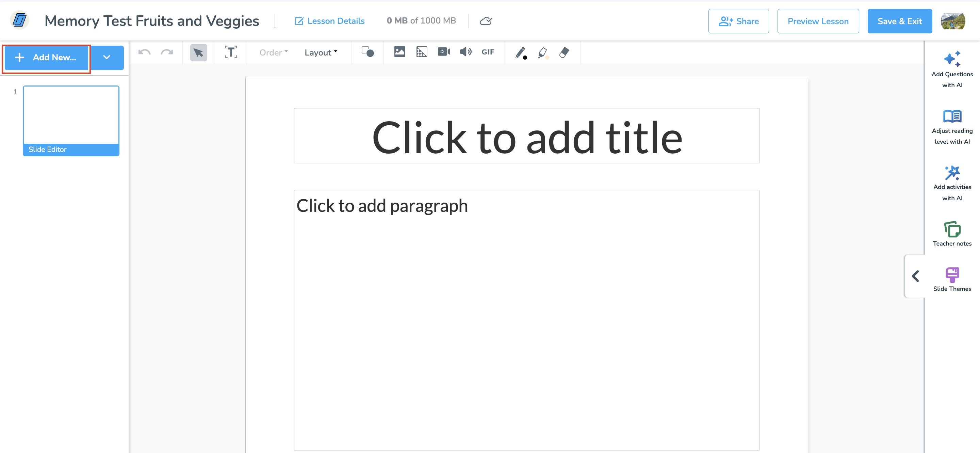Select slide 1 thumbnail
Viewport: 980px width, 453px height.
point(71,121)
